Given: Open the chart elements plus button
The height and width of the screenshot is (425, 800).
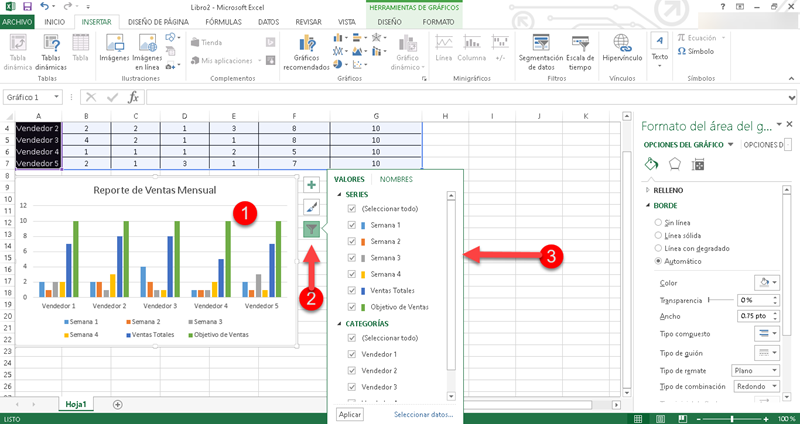Looking at the screenshot, I should click(311, 184).
